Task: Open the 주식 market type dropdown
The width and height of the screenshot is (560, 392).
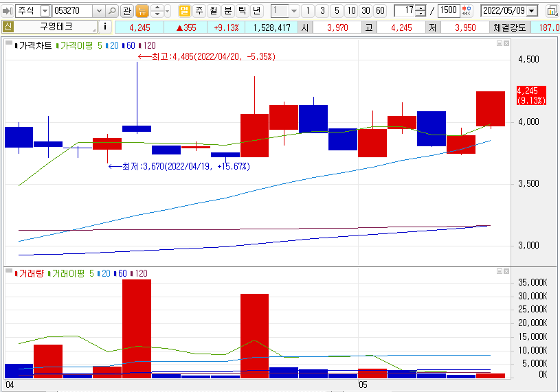Action: pos(45,11)
